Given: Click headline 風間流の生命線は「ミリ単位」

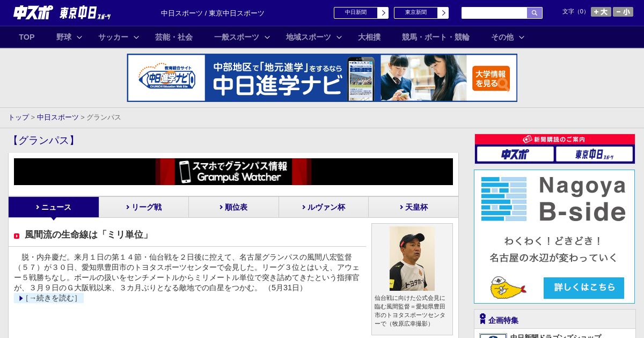Looking at the screenshot, I should [x=87, y=235].
